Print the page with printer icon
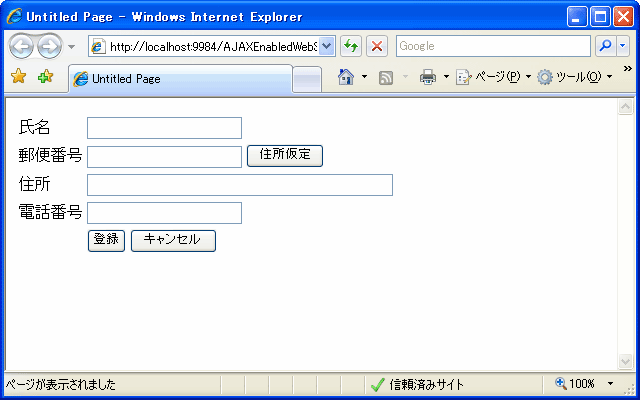The image size is (640, 400). [427, 77]
